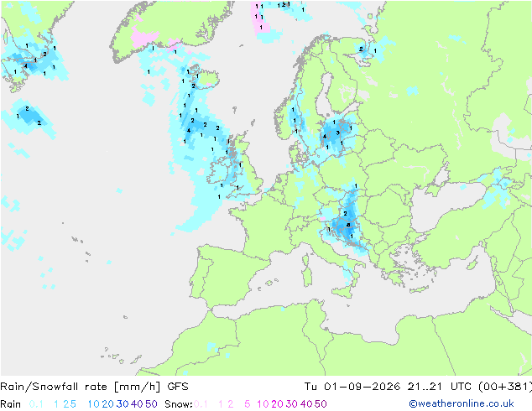Screen dimensions: 532x411
Task: Click the date '01-09-2026' in the caption
Action: tap(362, 387)
